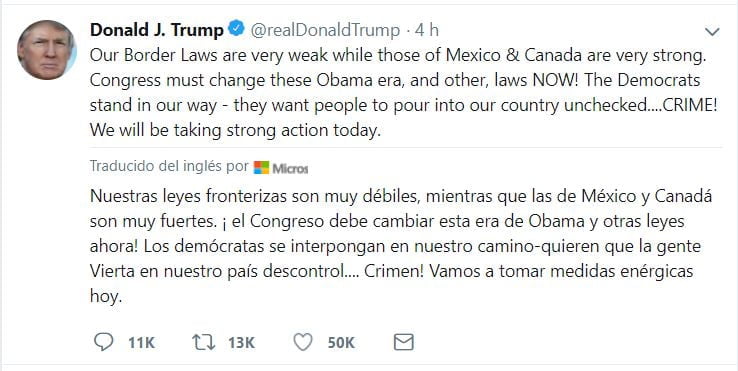The image size is (738, 371).
Task: Click the Microsoft translator logo
Action: 261,168
